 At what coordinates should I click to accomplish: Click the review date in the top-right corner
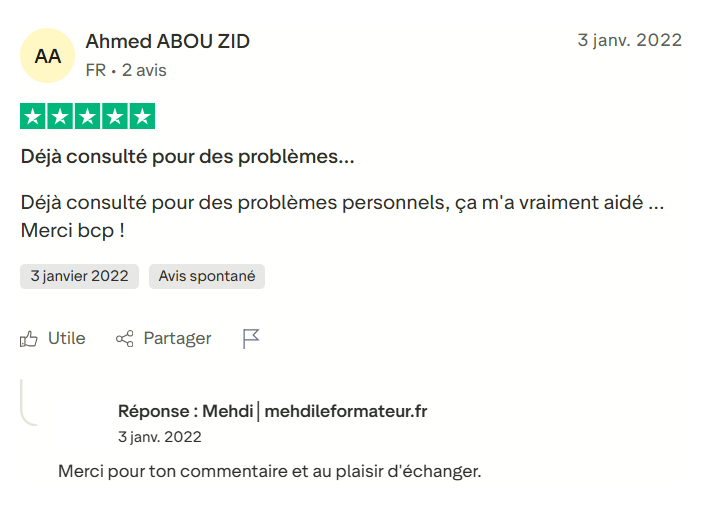coord(630,40)
